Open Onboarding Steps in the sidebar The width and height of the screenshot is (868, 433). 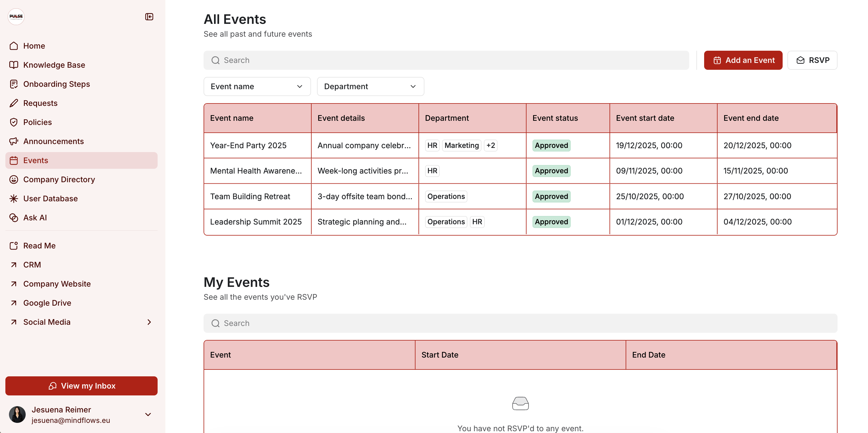(x=57, y=84)
